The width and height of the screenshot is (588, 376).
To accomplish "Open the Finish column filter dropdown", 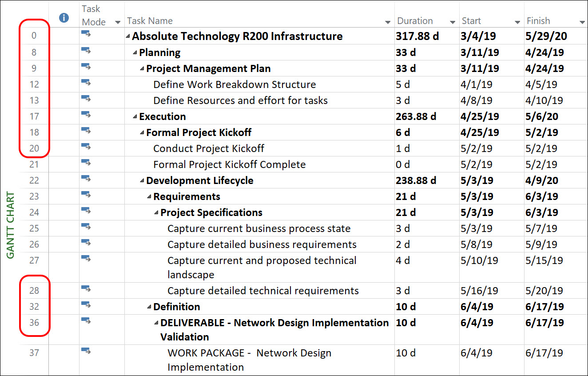I will coord(582,22).
